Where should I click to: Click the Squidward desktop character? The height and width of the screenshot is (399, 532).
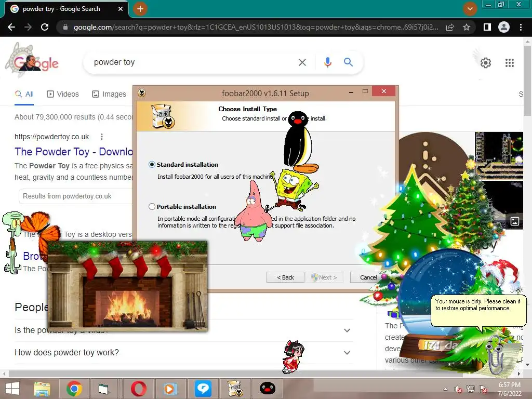[x=12, y=242]
